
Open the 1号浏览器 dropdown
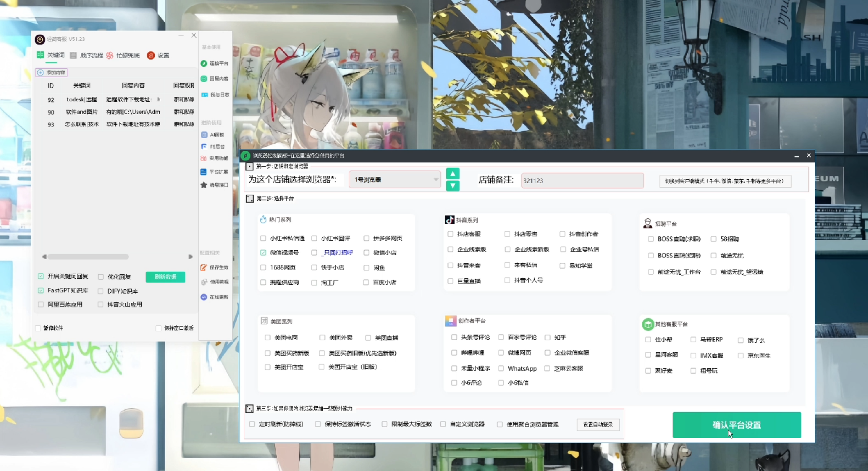pyautogui.click(x=394, y=180)
